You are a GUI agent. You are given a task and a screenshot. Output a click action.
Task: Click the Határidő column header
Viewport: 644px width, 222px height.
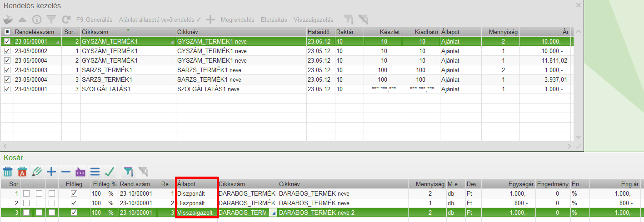(320, 32)
